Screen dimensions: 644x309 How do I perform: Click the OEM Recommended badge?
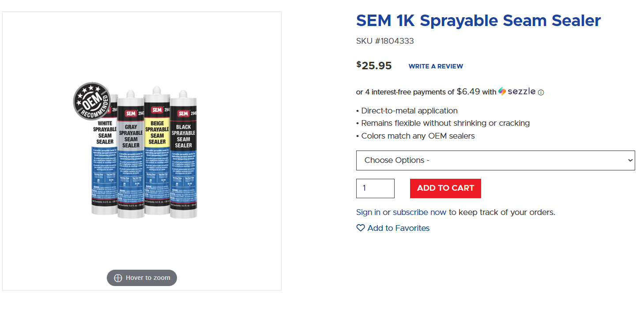pos(92,101)
